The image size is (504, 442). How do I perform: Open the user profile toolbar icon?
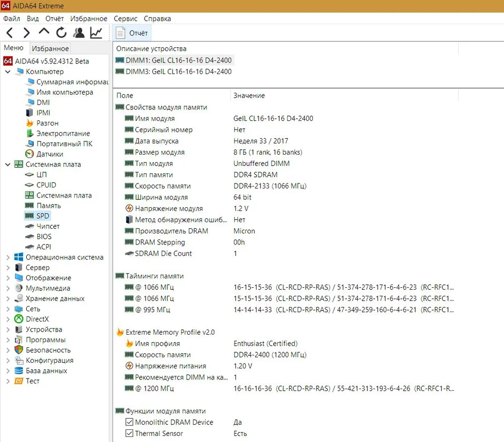pos(79,33)
